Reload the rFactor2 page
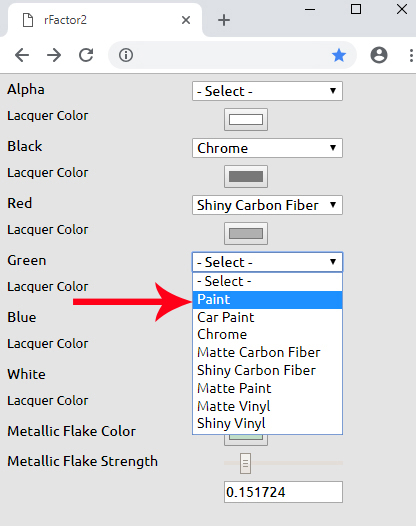This screenshot has height=526, width=416. pyautogui.click(x=86, y=55)
